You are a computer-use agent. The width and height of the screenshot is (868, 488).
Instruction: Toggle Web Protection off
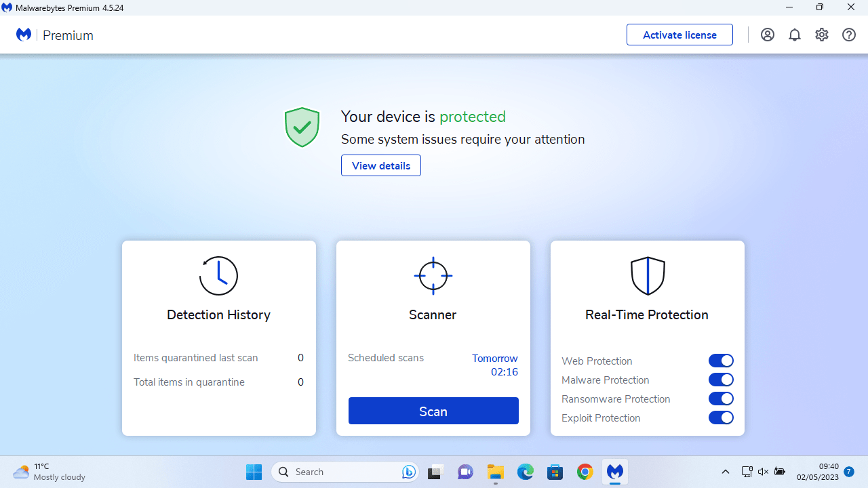[x=721, y=361]
